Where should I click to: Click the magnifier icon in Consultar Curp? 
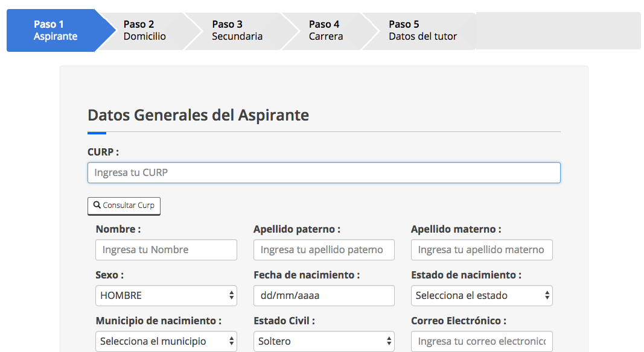[97, 205]
